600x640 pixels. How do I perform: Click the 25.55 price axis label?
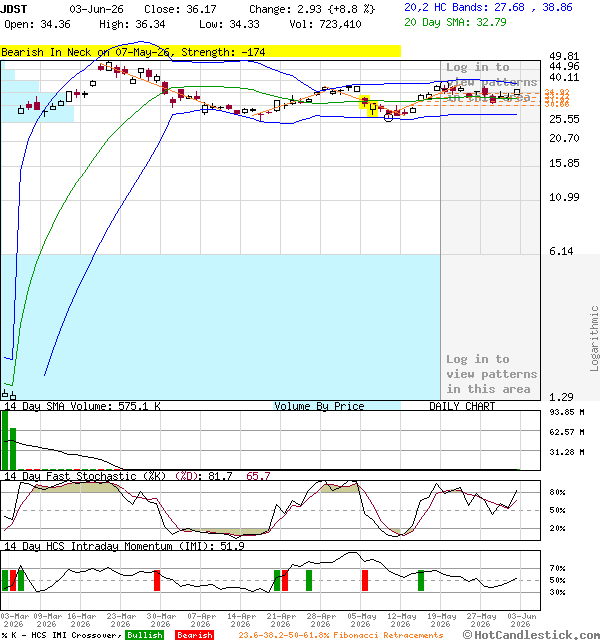564,119
